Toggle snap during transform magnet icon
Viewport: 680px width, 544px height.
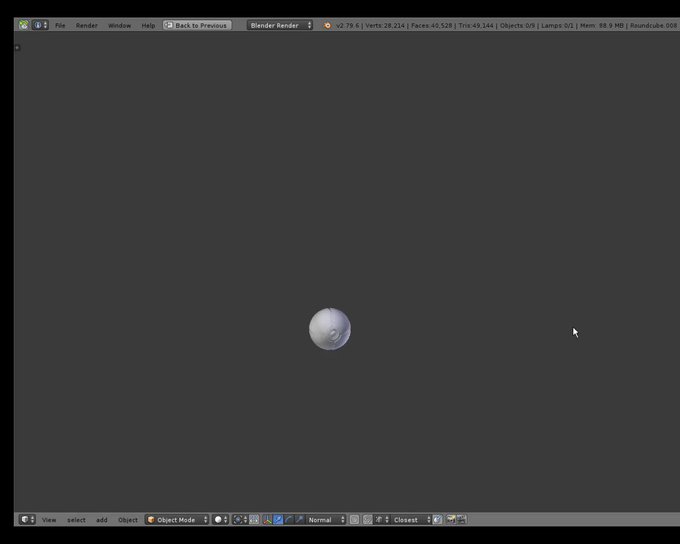tap(367, 520)
